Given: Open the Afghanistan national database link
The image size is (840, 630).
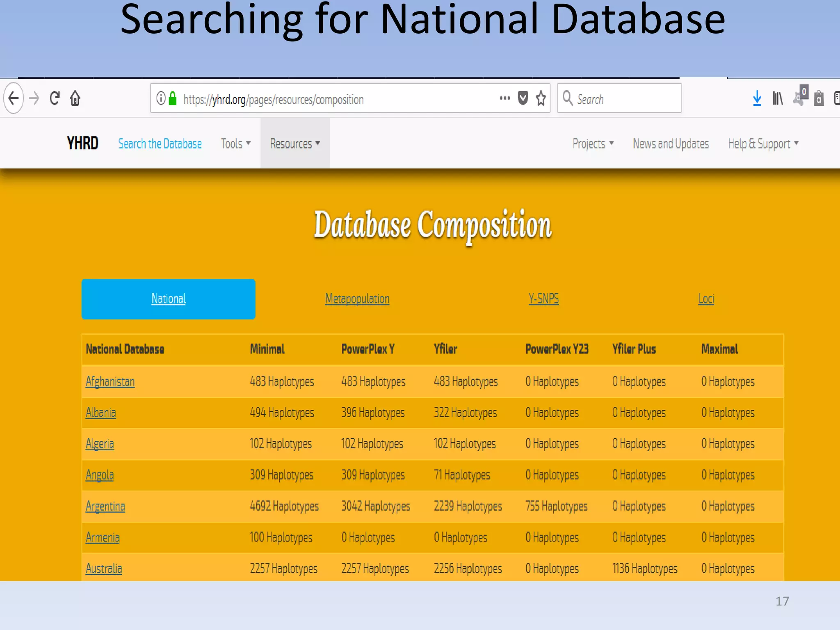Looking at the screenshot, I should coord(110,381).
